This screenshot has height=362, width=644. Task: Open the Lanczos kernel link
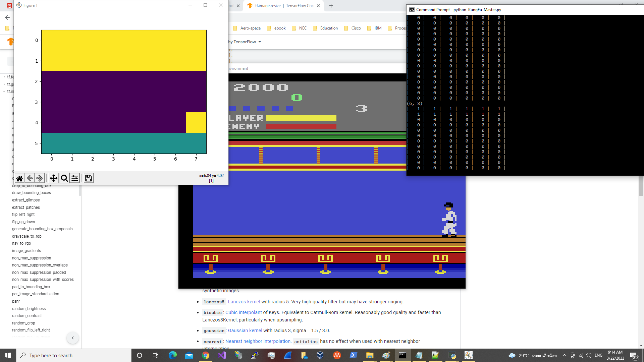coord(244,302)
